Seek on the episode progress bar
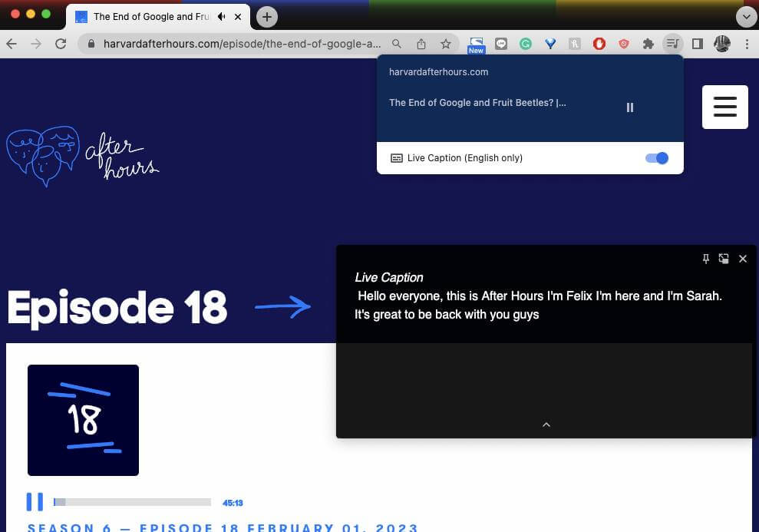 click(132, 502)
